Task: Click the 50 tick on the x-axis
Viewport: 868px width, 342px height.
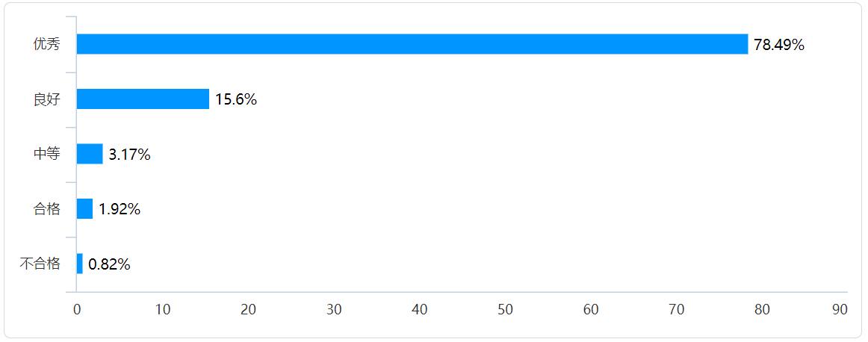Action: (x=505, y=309)
